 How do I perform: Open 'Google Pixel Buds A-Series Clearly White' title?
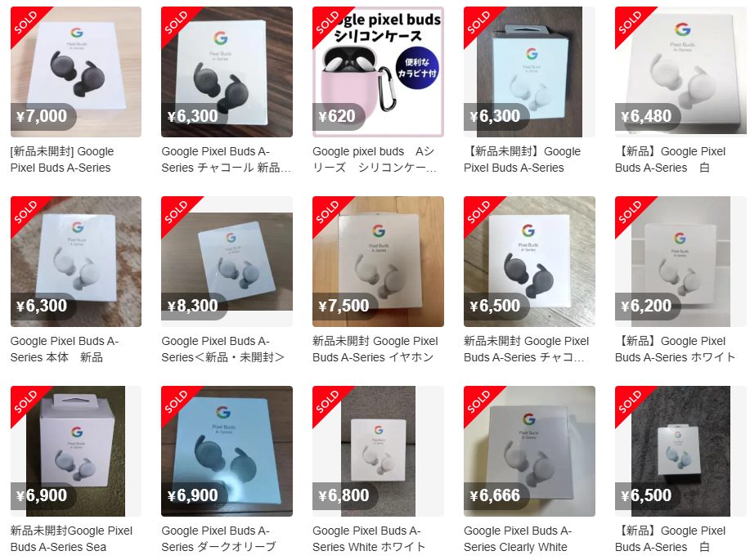(518, 539)
